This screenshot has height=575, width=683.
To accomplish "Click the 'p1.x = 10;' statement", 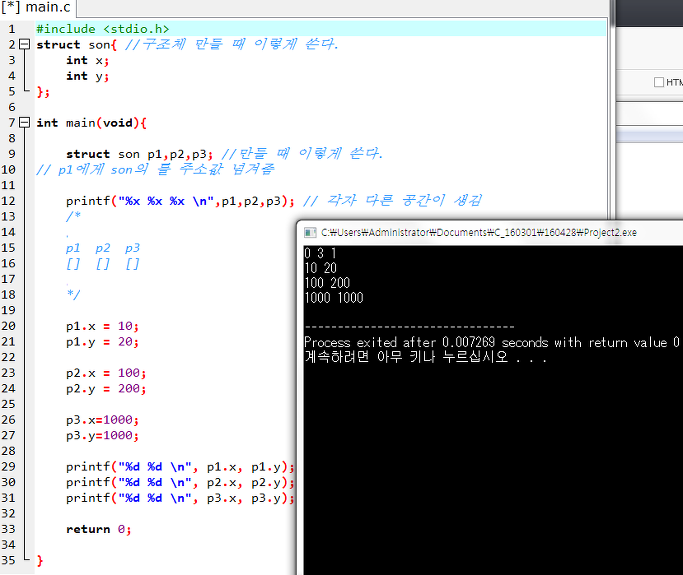I will tap(102, 326).
